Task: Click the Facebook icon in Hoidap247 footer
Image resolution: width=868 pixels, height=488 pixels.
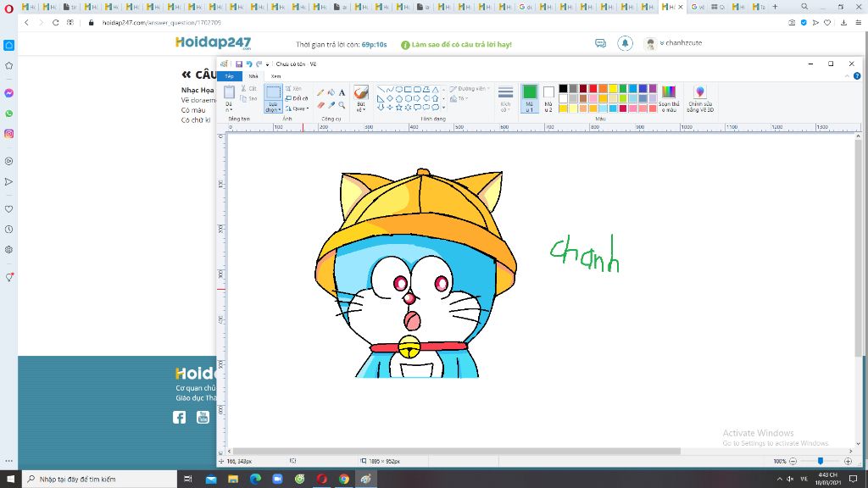Action: [x=180, y=417]
